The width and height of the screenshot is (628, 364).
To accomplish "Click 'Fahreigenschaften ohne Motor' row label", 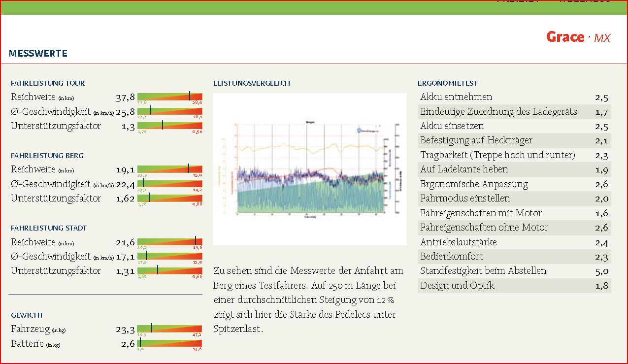I will 484,228.
